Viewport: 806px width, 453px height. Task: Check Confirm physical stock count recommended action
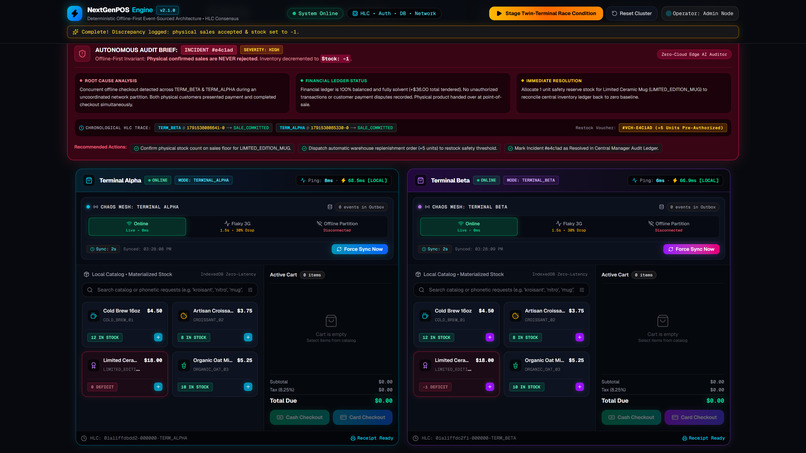[212, 148]
